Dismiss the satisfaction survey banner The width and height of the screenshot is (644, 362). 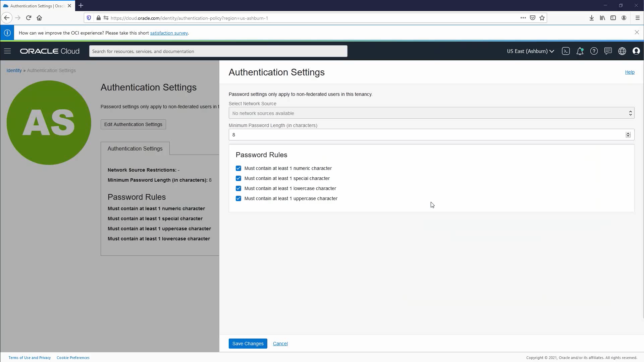[x=637, y=33]
